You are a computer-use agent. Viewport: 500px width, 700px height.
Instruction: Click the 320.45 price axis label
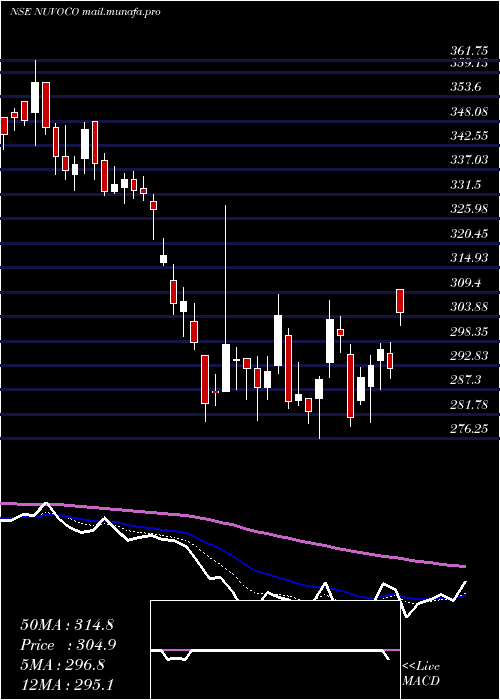tap(468, 234)
